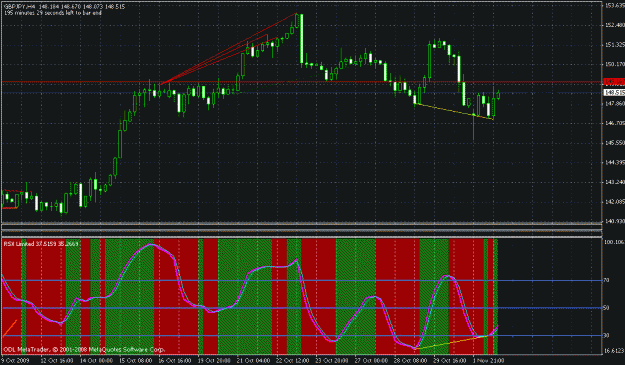This screenshot has height=365, width=625.
Task: Click the '14 Oct 00:00' time axis label
Action: point(96,361)
